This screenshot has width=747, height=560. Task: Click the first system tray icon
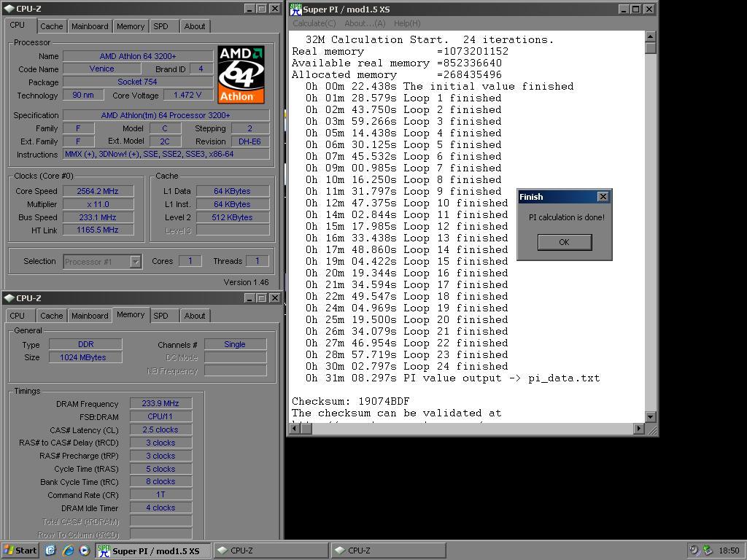694,551
